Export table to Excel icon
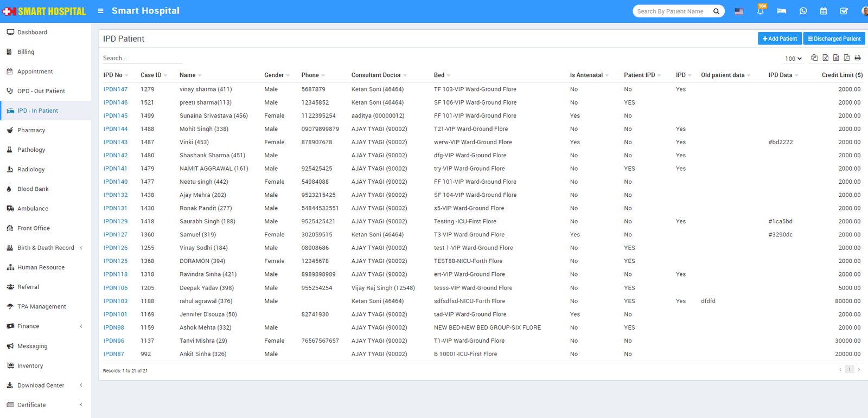 click(825, 58)
